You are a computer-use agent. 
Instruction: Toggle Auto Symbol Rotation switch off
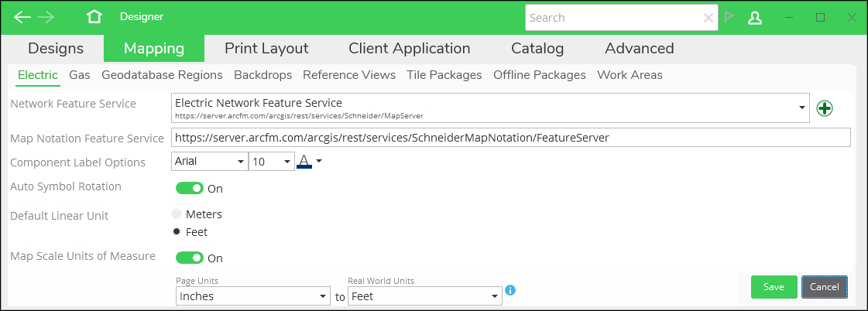click(190, 188)
